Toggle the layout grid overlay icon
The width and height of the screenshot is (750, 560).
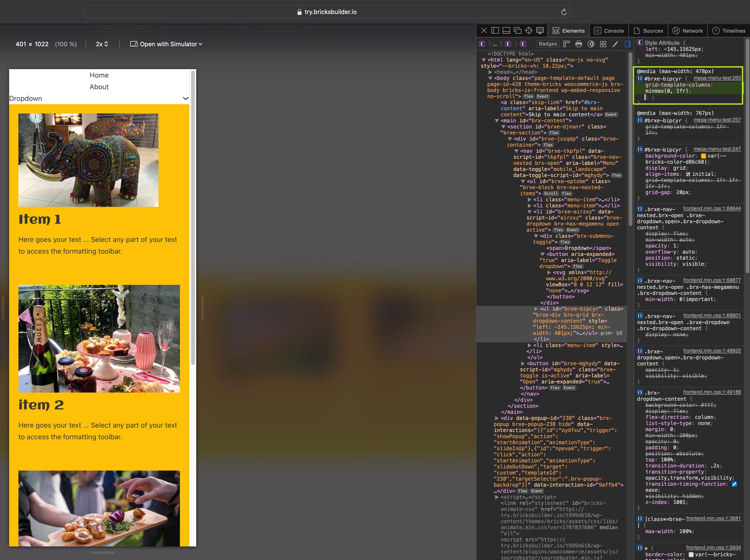tap(603, 44)
